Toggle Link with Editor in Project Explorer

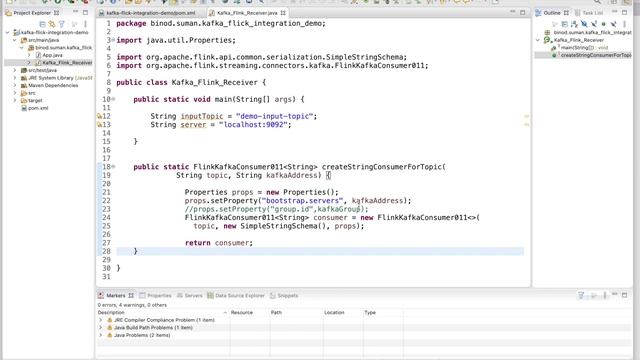coord(52,24)
